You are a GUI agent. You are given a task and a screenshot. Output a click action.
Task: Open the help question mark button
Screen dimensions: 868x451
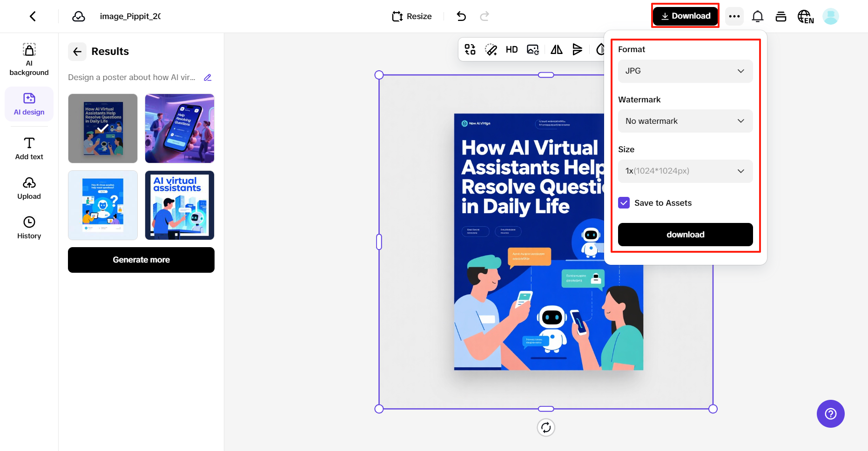tap(830, 414)
